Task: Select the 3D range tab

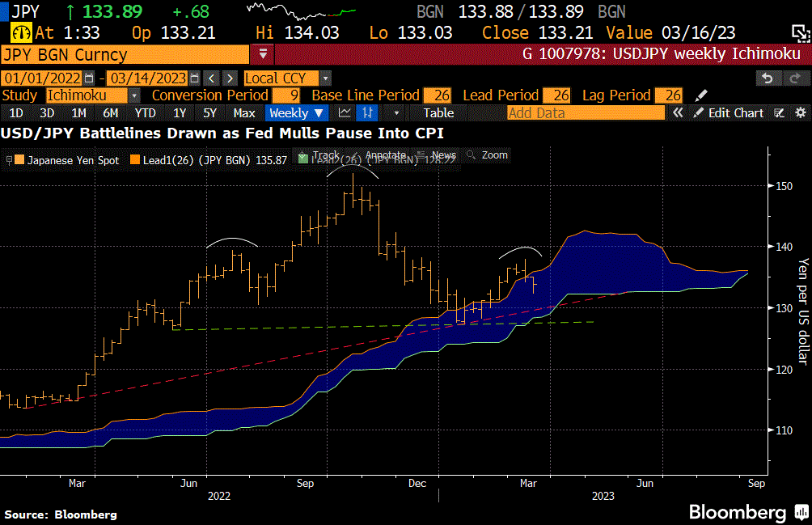Action: tap(47, 113)
